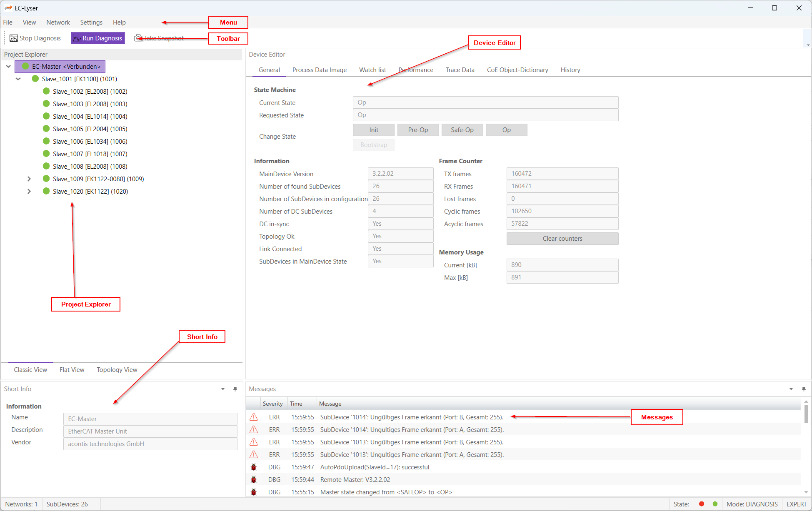Click the Take Snapshot camera icon
This screenshot has width=812, height=511.
138,38
